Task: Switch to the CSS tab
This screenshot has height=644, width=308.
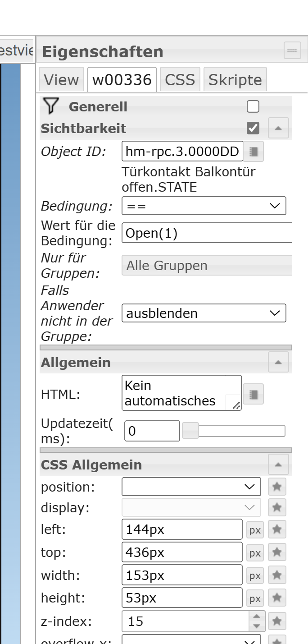Action: (180, 80)
